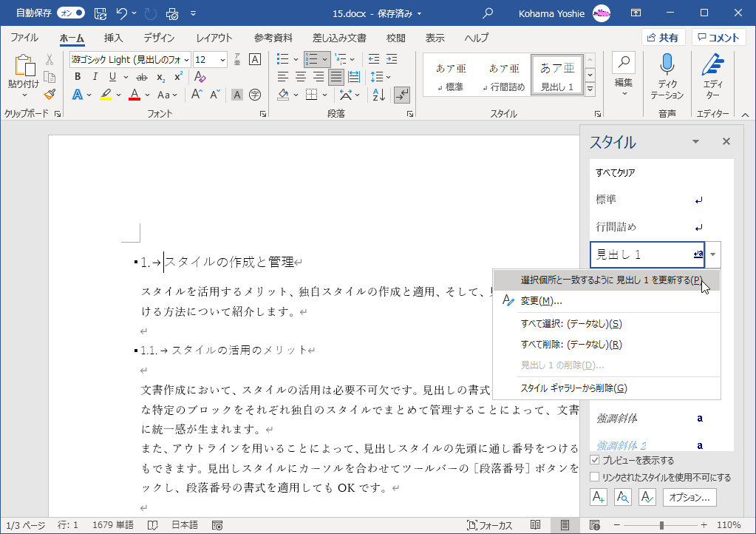Click the Save icon in title bar
The width and height of the screenshot is (756, 534).
(101, 13)
